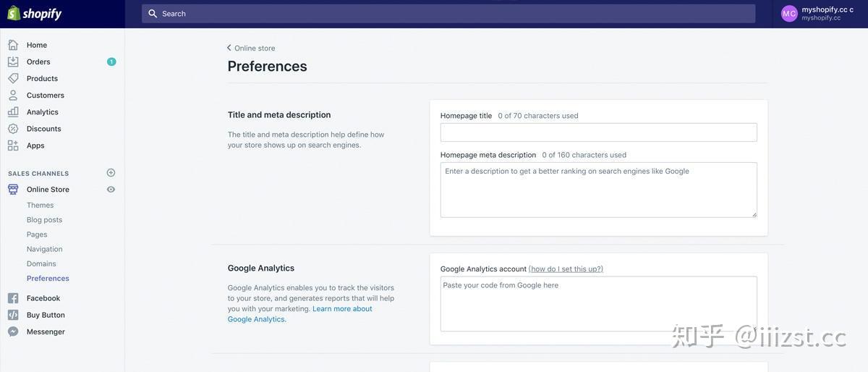Screen dimensions: 868x372
Task: Open the Discounts badge icon
Action: pyautogui.click(x=13, y=128)
